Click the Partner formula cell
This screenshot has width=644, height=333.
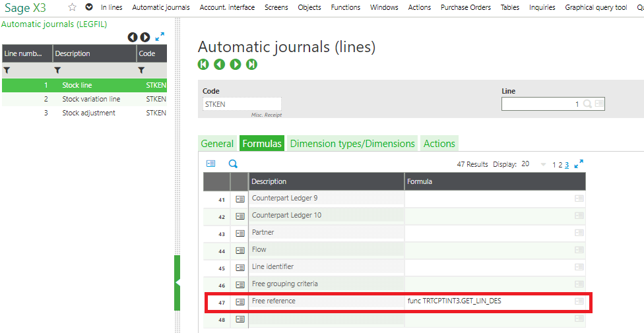[495, 232]
